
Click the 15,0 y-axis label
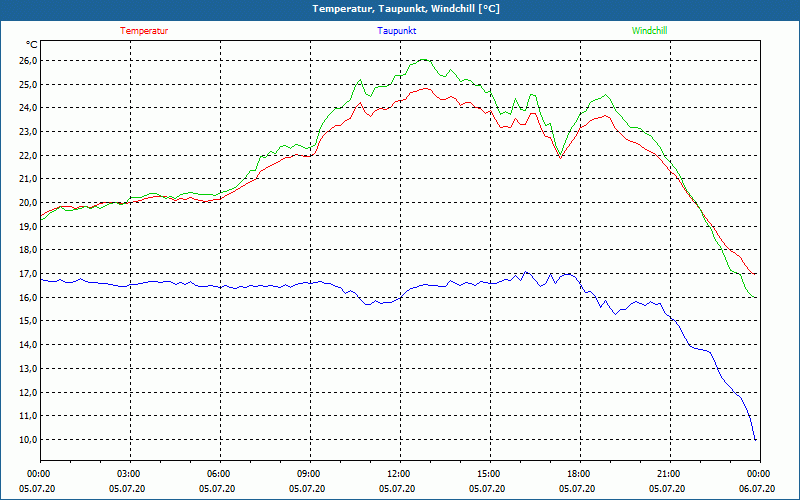coord(28,320)
